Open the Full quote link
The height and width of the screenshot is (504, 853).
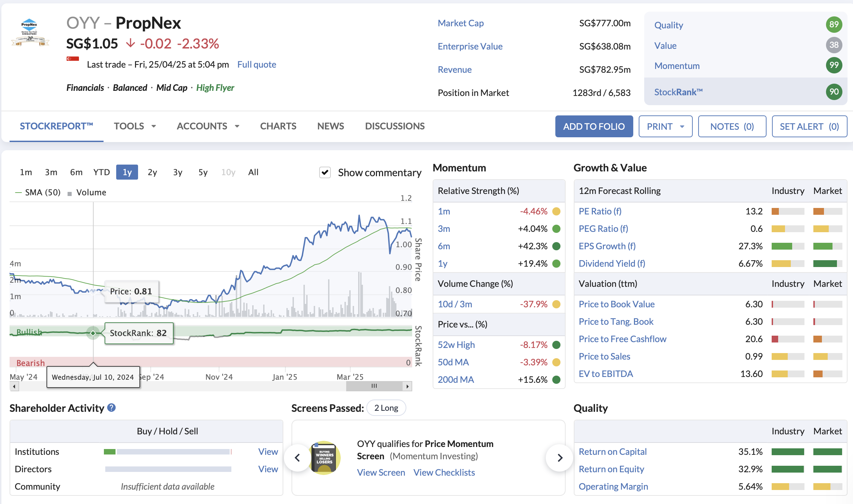click(x=257, y=65)
